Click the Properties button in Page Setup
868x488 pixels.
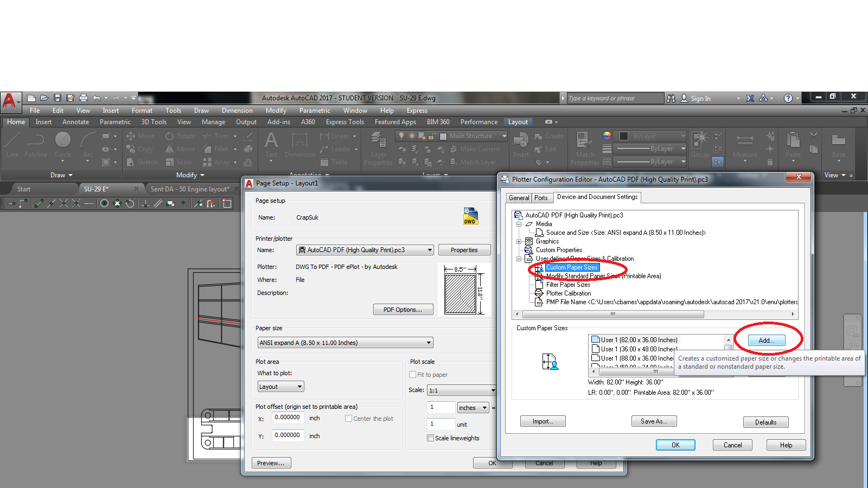(464, 250)
